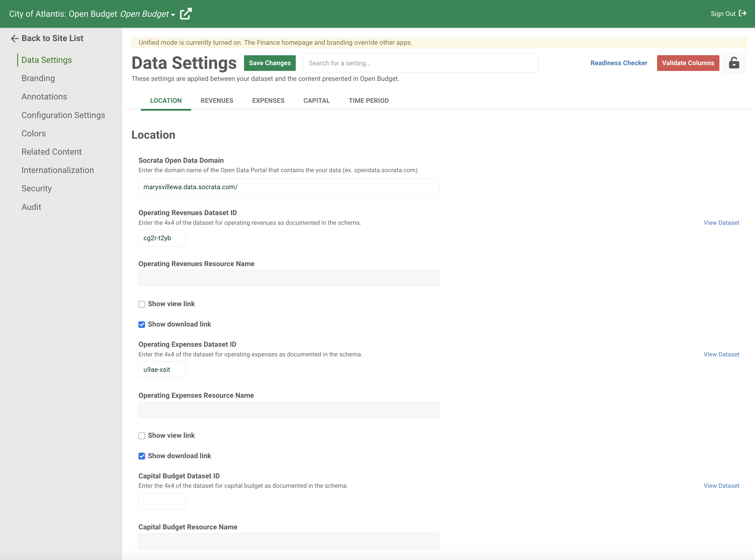
Task: Click the Save Changes button
Action: pyautogui.click(x=270, y=63)
